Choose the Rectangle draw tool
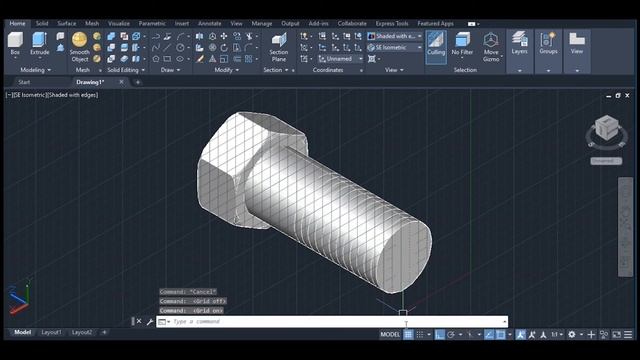640x360 pixels. coord(167,59)
